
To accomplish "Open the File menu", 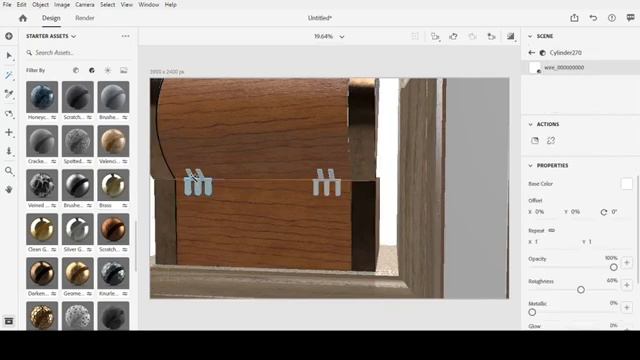I will tap(7, 5).
